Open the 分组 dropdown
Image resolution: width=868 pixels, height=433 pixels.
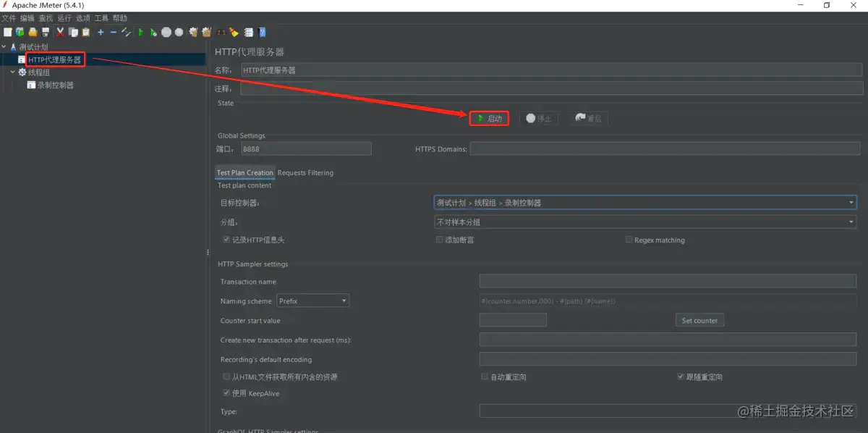[x=645, y=222]
